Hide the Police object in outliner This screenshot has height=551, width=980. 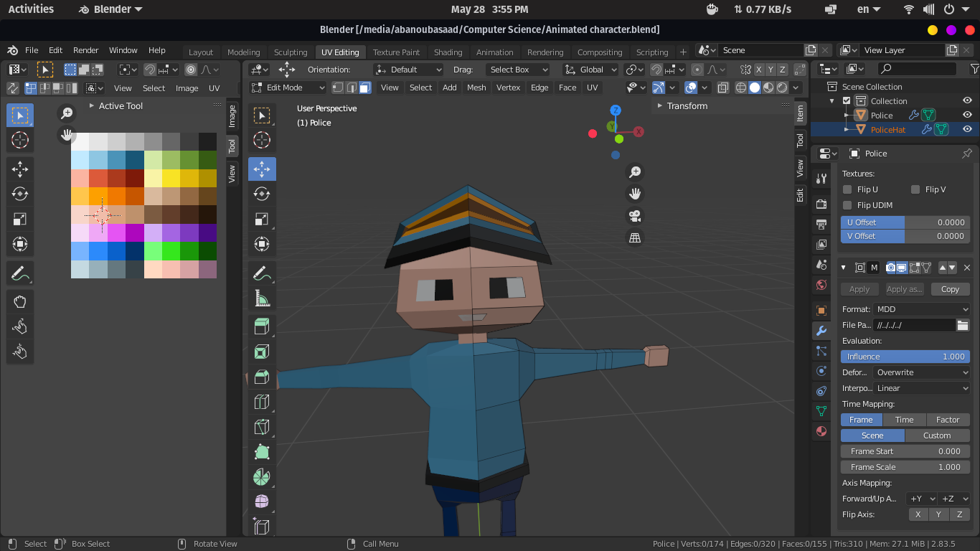[x=967, y=115]
